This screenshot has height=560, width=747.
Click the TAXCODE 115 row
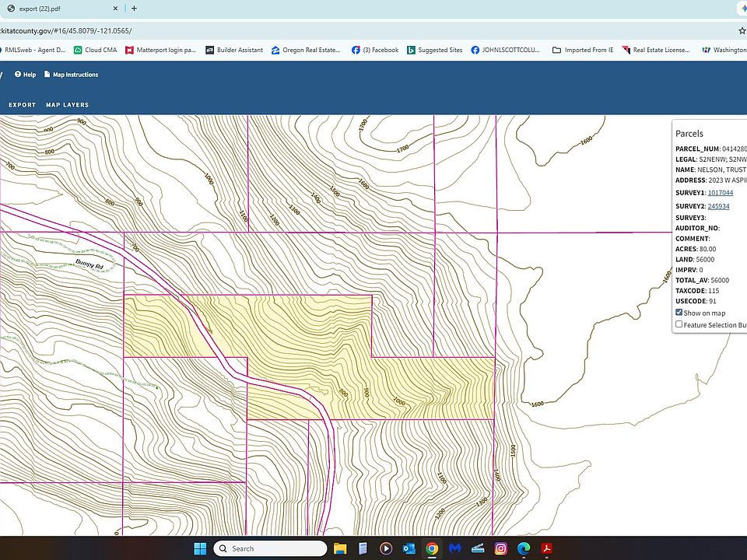697,291
